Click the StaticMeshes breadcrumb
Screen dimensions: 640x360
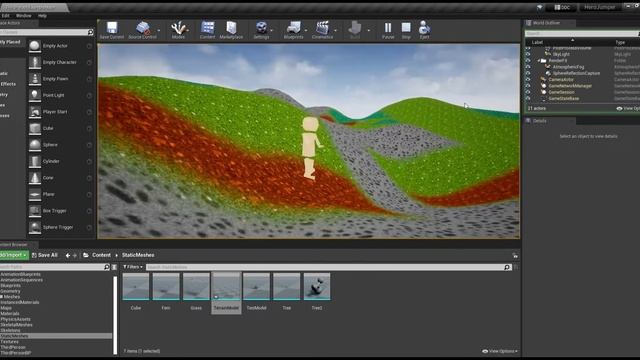pos(138,255)
